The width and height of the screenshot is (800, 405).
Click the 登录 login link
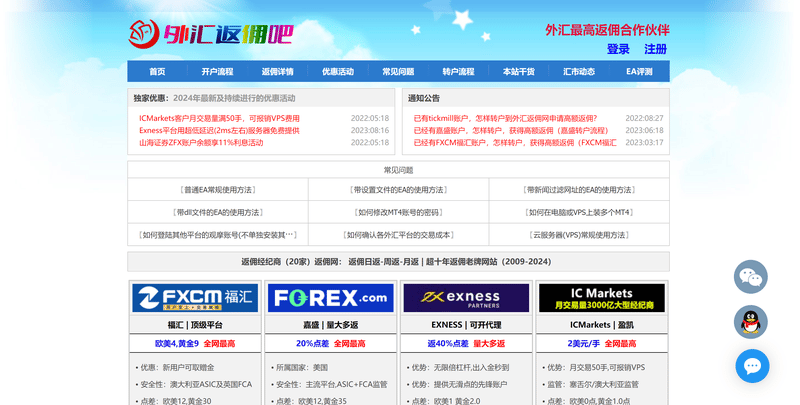(x=618, y=49)
